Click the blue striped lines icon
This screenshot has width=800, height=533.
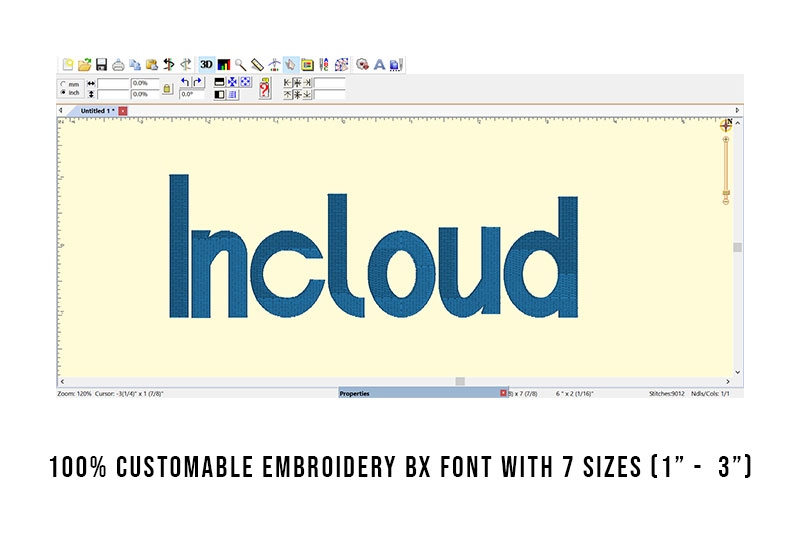click(233, 94)
